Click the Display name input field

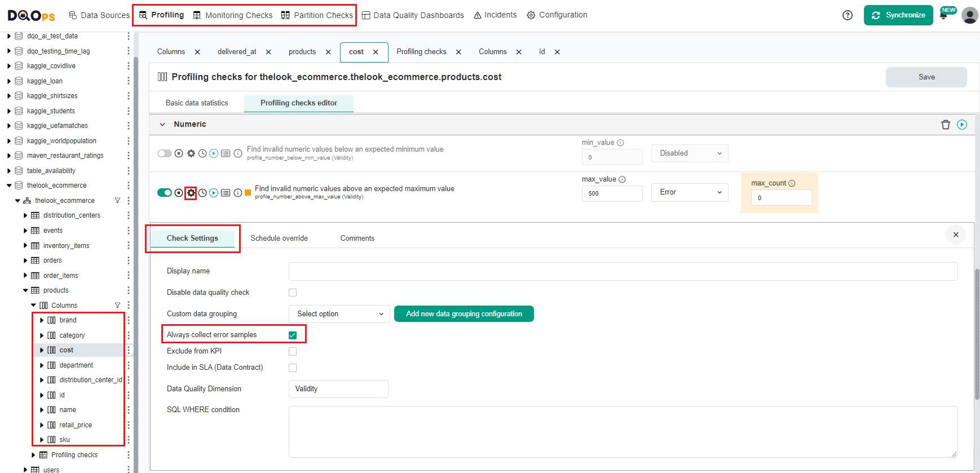(623, 271)
